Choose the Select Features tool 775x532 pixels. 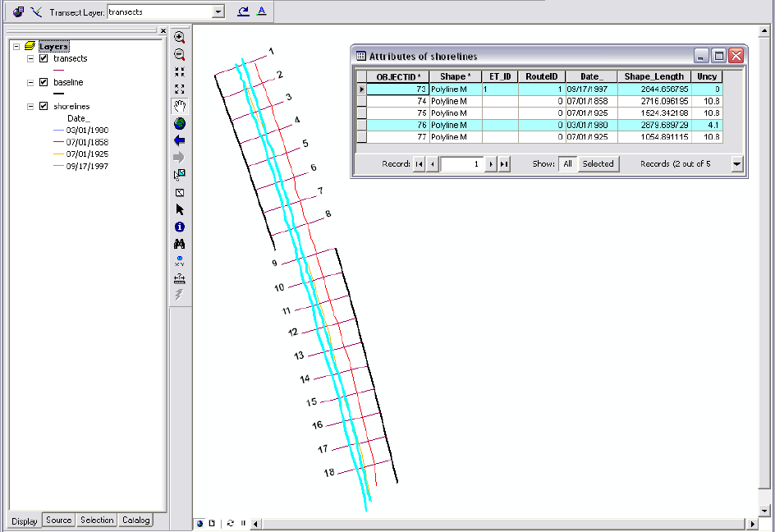(x=180, y=175)
